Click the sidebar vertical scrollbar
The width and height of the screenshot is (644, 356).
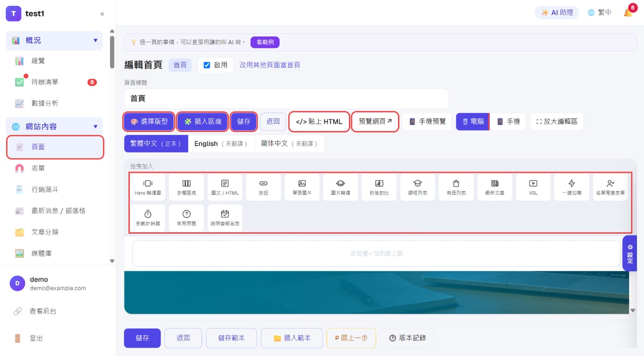[x=112, y=51]
